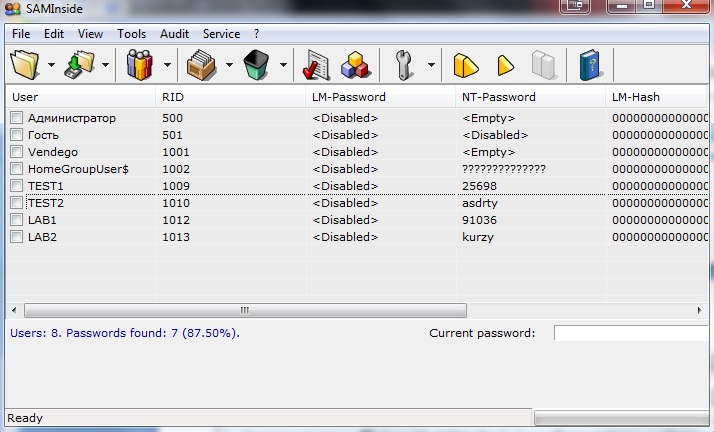This screenshot has width=714, height=432.
Task: Tick the checkbox for user TEST1
Action: click(x=16, y=186)
